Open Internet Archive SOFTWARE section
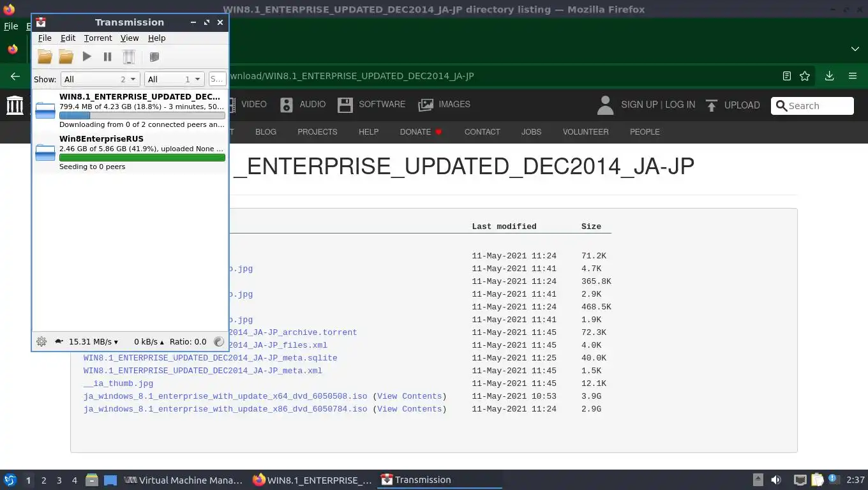Screen dimensions: 868x490 [371, 104]
